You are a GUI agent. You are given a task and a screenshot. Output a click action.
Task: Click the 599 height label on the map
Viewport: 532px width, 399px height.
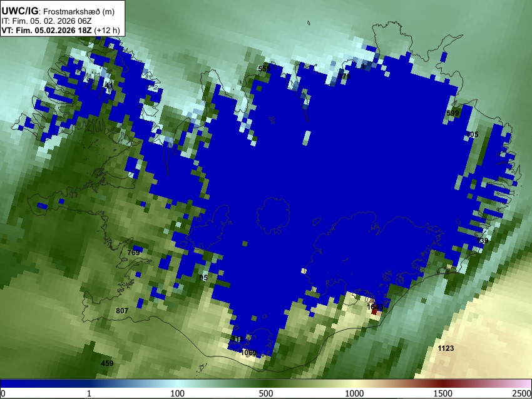tap(453, 113)
